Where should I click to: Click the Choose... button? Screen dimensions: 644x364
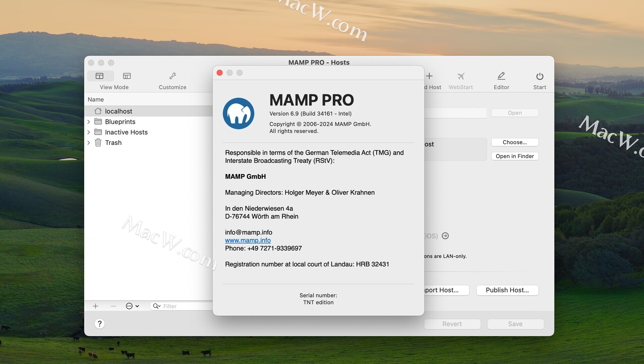(x=515, y=142)
